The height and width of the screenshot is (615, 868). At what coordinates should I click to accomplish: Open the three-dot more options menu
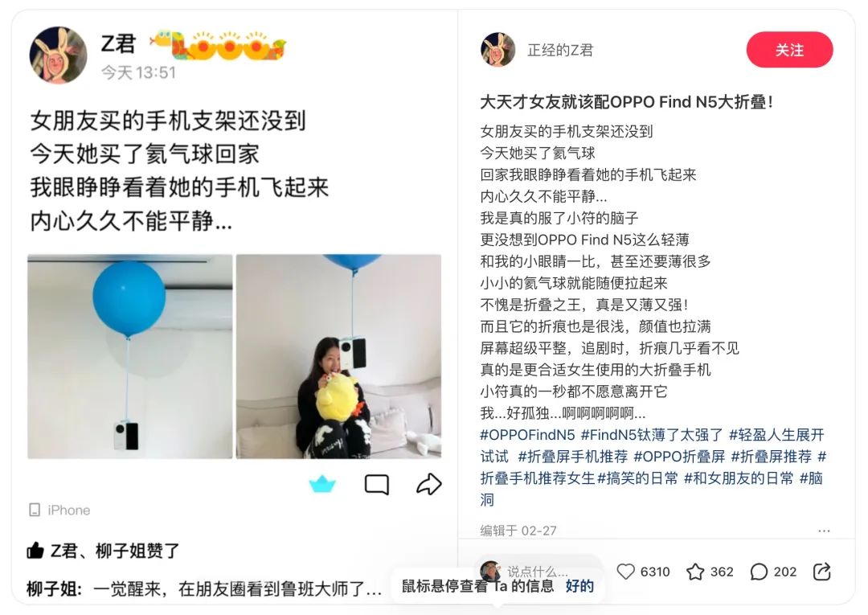click(x=824, y=531)
